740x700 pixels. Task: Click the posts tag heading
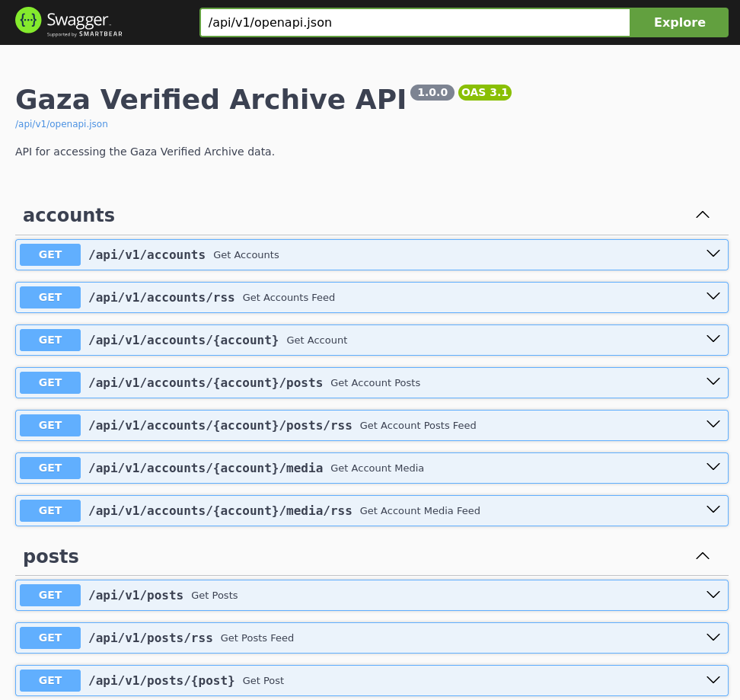click(51, 557)
